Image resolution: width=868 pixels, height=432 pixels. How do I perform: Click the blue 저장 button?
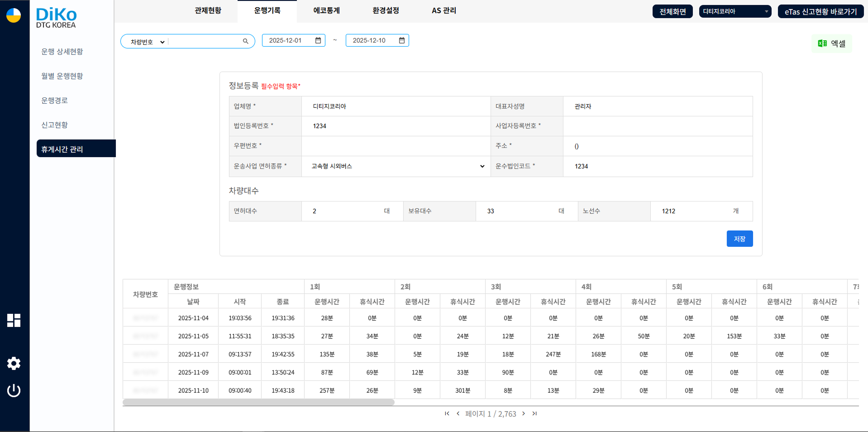(x=739, y=239)
